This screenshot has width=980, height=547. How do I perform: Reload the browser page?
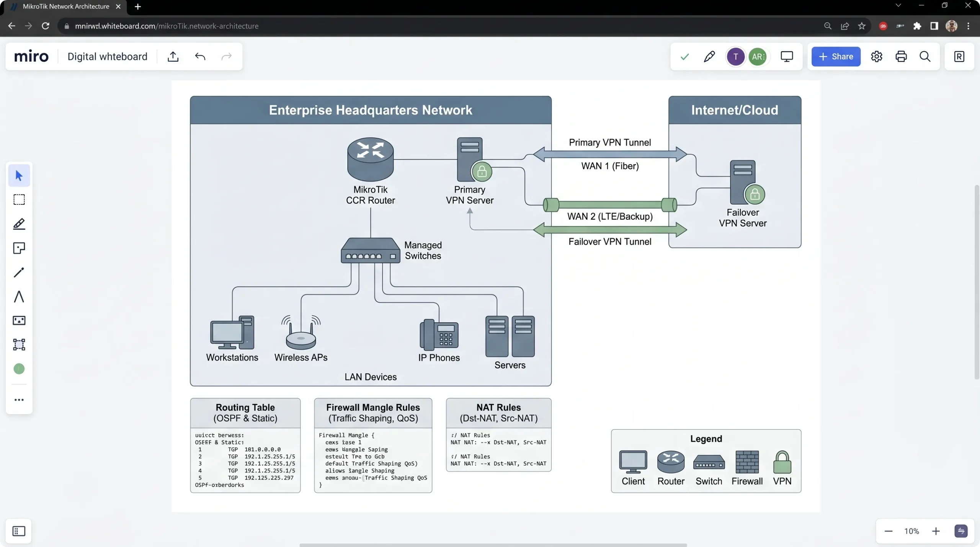[45, 26]
